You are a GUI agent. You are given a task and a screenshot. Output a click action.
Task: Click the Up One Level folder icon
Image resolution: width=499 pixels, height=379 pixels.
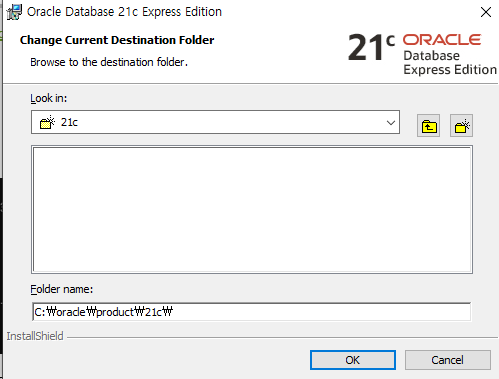click(428, 126)
